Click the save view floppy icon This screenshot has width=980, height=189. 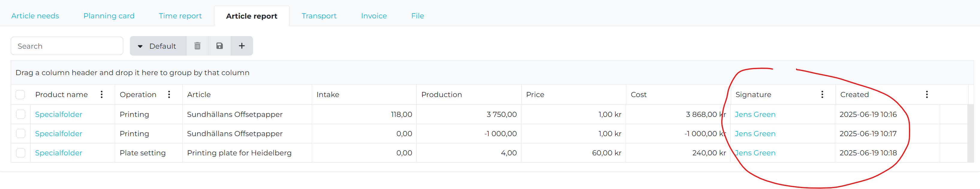(219, 46)
